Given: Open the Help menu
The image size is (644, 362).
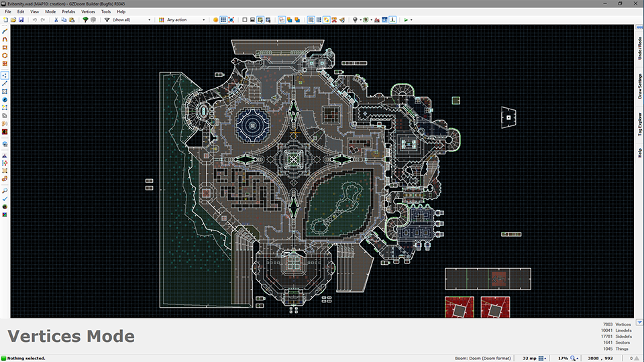Looking at the screenshot, I should tap(121, 11).
